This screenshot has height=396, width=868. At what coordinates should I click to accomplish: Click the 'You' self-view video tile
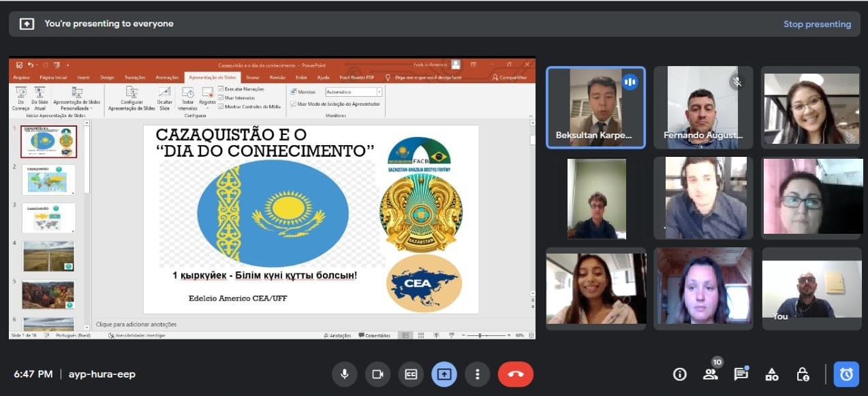point(811,289)
